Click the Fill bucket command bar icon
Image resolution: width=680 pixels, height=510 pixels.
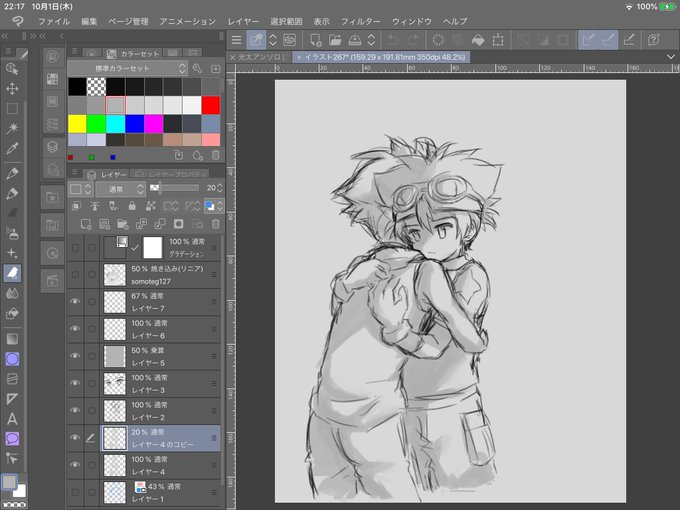click(478, 40)
